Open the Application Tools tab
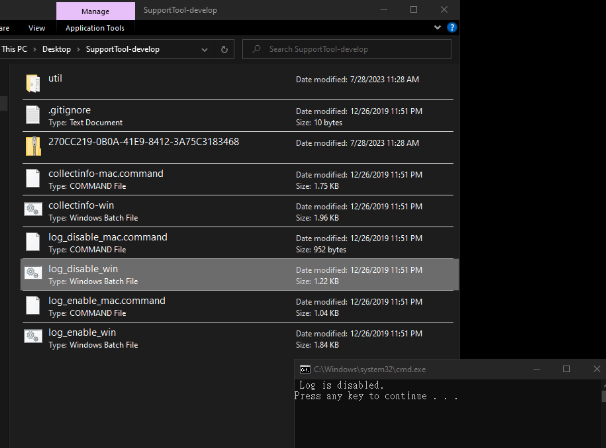This screenshot has width=606, height=448. [x=95, y=28]
